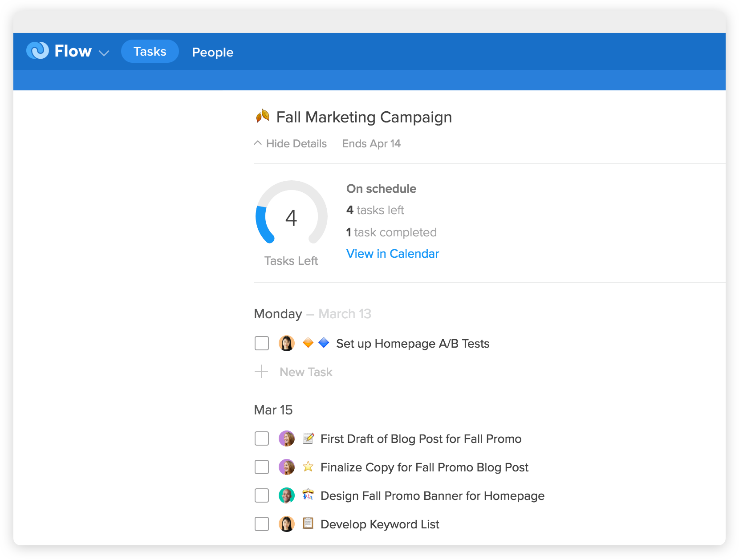The image size is (739, 560).
Task: Open Develop Keyword List task
Action: [380, 524]
